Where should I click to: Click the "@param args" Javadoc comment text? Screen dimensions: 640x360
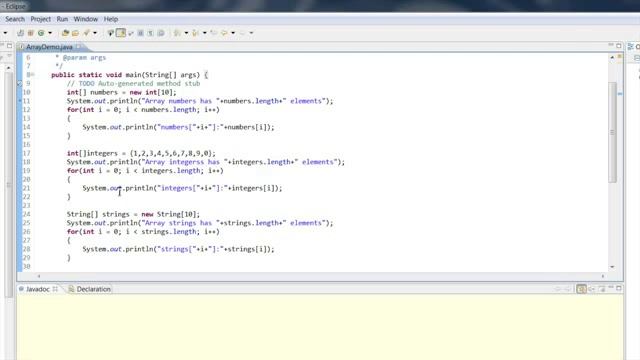pos(84,58)
